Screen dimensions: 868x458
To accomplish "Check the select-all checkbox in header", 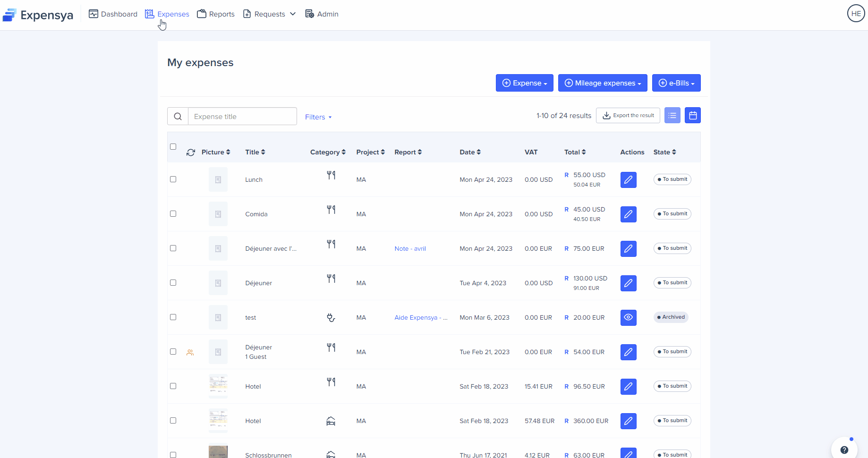I will (x=173, y=147).
